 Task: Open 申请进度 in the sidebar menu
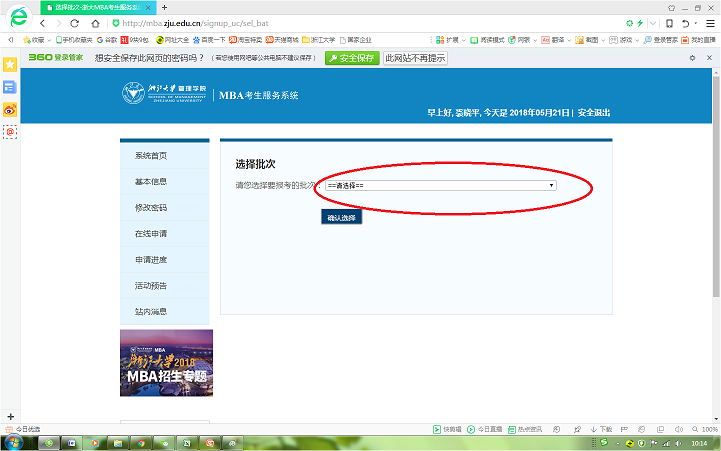click(x=165, y=260)
